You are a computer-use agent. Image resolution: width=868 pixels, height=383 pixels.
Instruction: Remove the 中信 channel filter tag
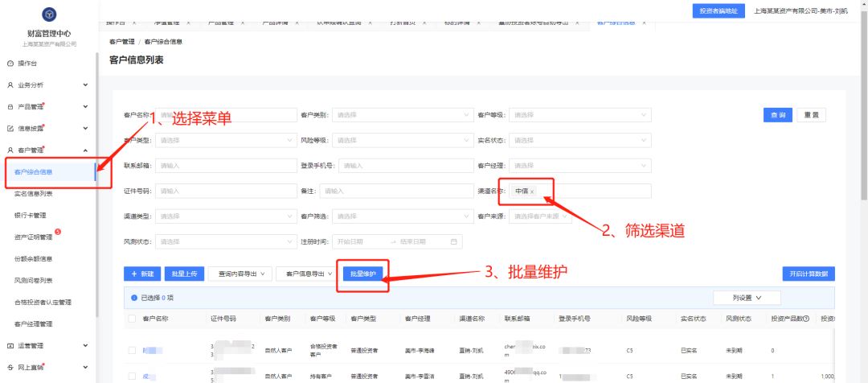[x=532, y=191]
